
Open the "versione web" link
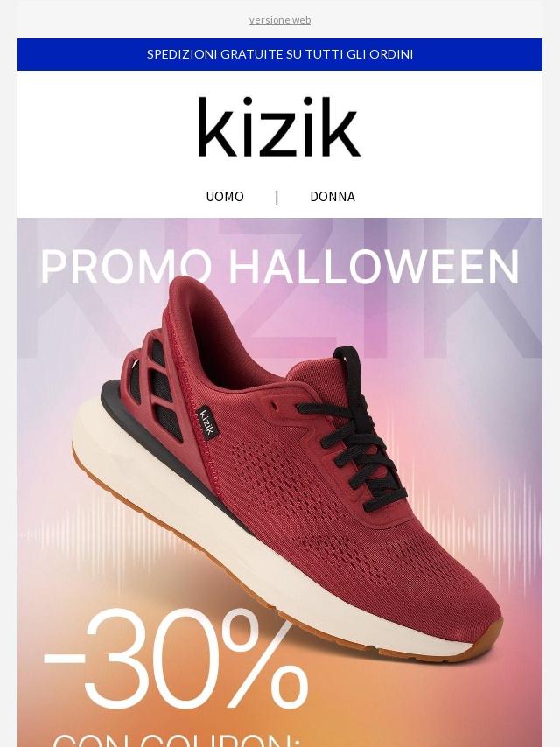click(x=280, y=20)
